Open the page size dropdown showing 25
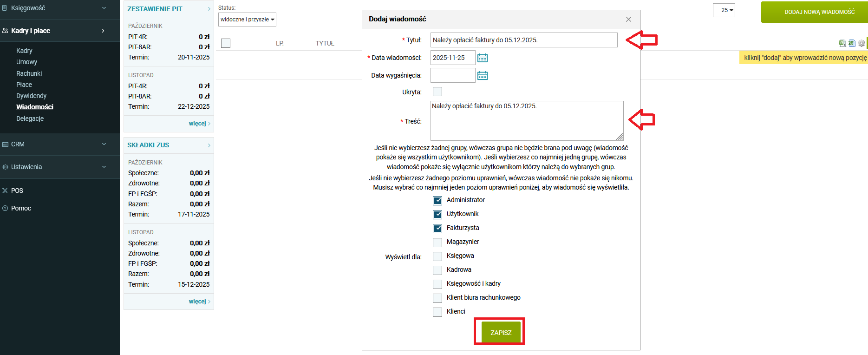Screen dimensions: 868x355 click(x=724, y=10)
